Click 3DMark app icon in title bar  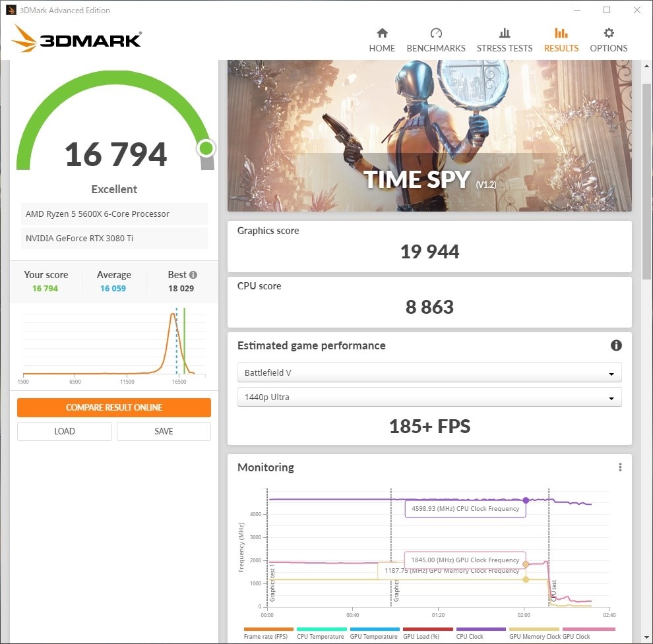click(11, 10)
